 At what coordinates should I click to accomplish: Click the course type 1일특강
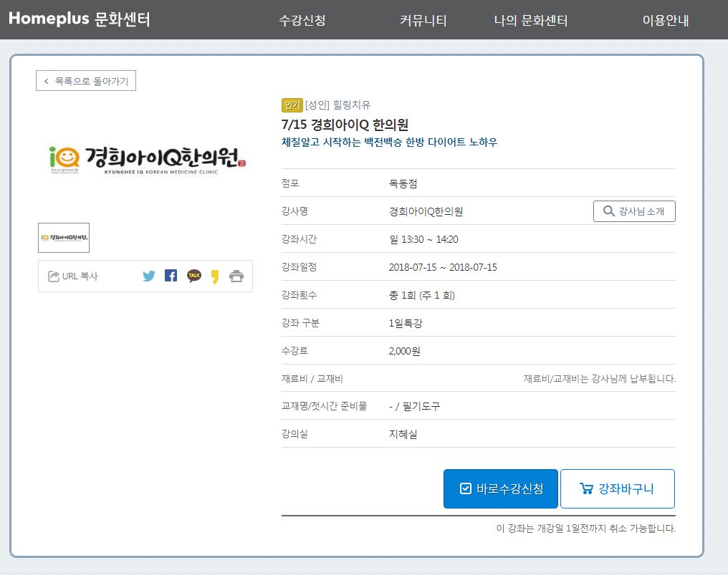click(406, 323)
